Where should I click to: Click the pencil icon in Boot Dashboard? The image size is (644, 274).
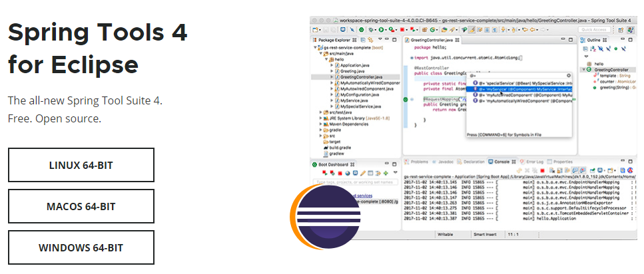coord(363,173)
